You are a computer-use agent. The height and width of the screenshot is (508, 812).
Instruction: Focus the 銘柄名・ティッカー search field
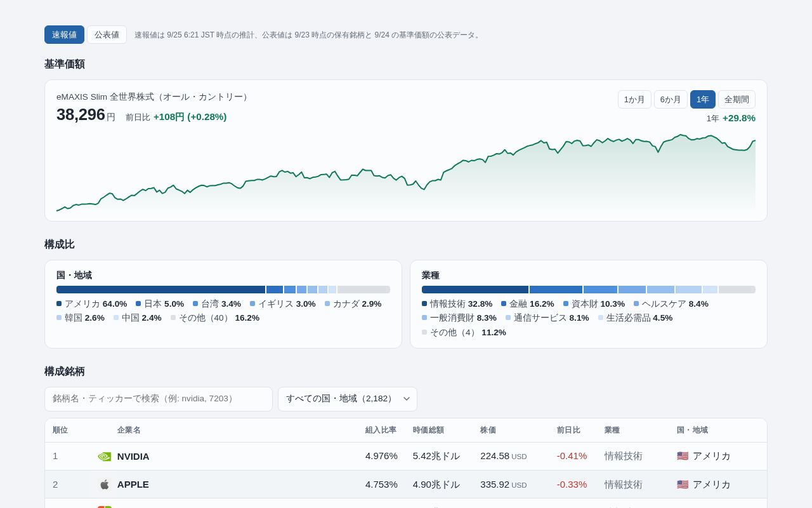click(159, 399)
